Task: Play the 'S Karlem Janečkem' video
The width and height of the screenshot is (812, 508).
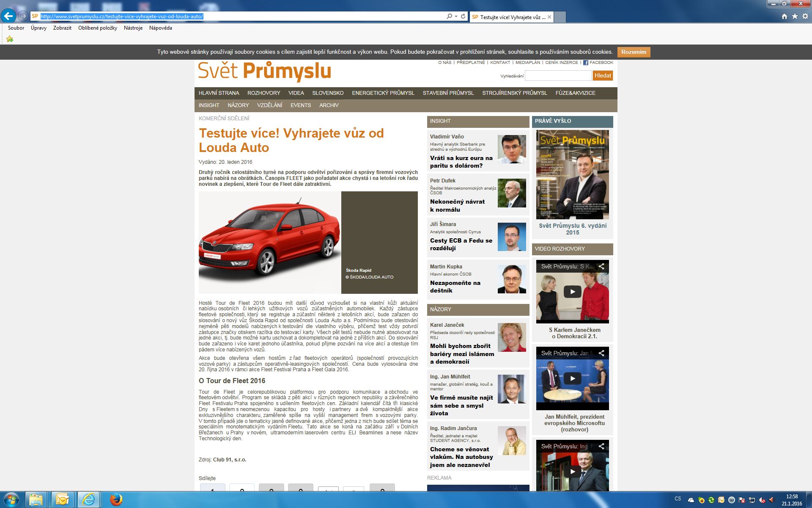Action: click(573, 292)
